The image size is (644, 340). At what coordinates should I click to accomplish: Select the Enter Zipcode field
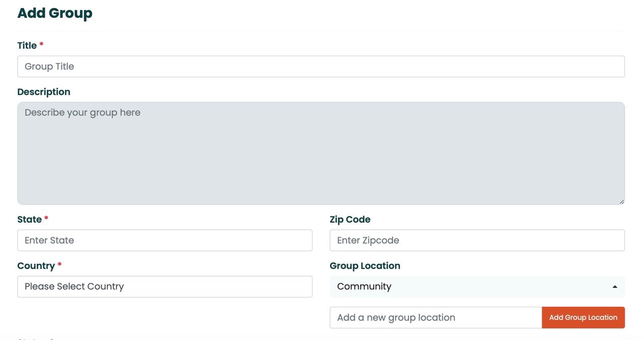(476, 240)
